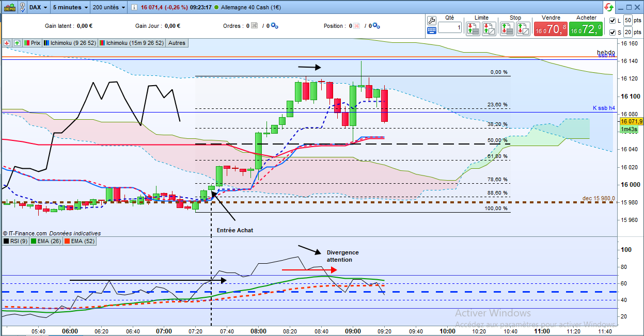Click the wrench settings icon

click(432, 20)
